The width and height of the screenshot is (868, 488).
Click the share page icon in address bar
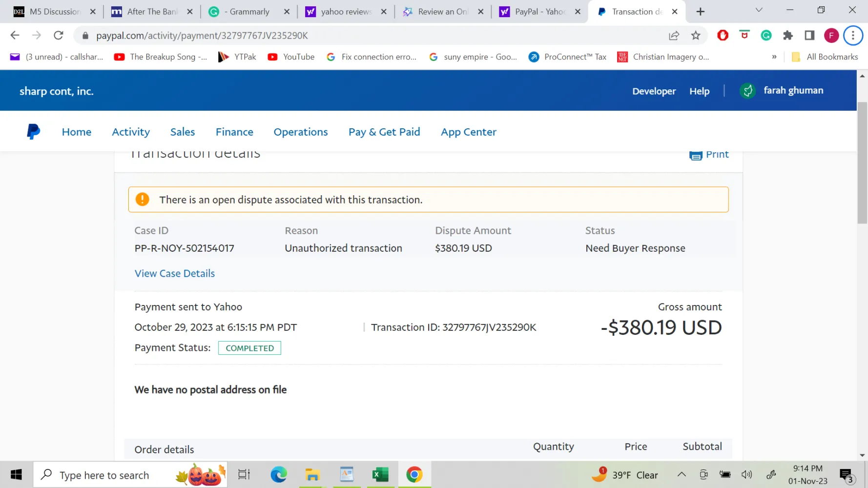[674, 35]
